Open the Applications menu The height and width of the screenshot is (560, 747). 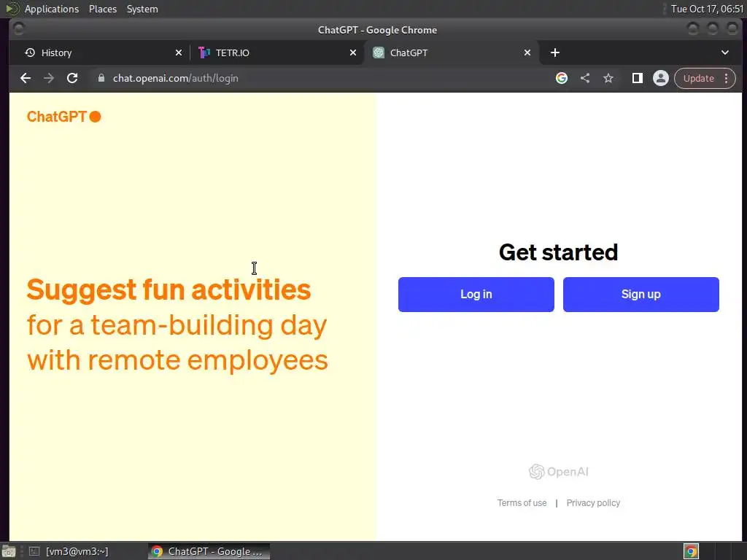52,9
